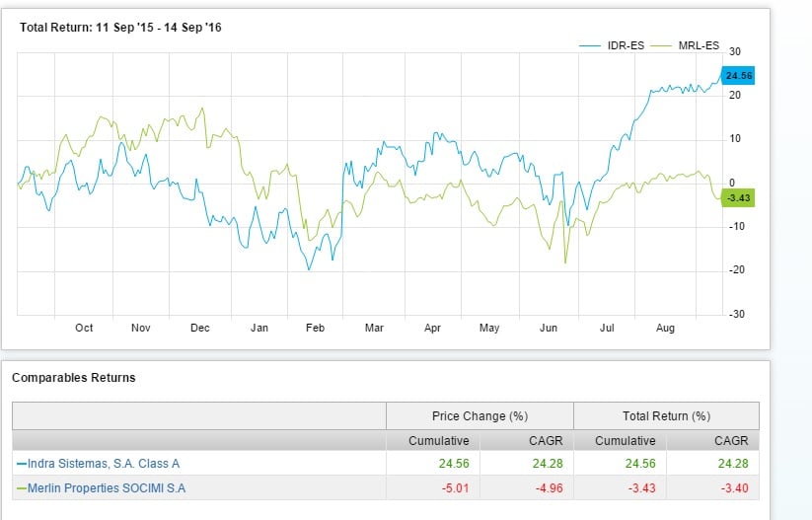Screen dimensions: 812x520
Task: Click the blue IDR-ES legend line swatch
Action: [x=591, y=45]
